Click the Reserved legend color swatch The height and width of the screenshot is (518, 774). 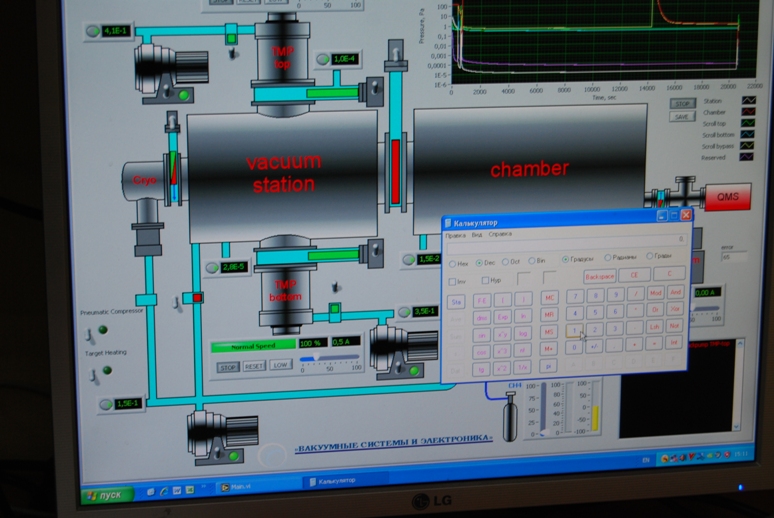coord(746,157)
